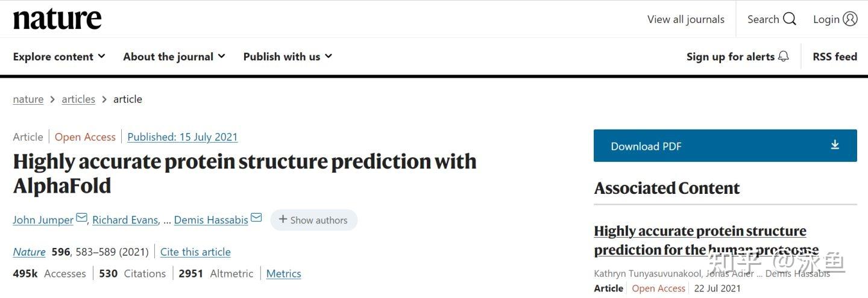Open search via magnifier icon
The height and width of the screenshot is (298, 868).
[x=790, y=19]
